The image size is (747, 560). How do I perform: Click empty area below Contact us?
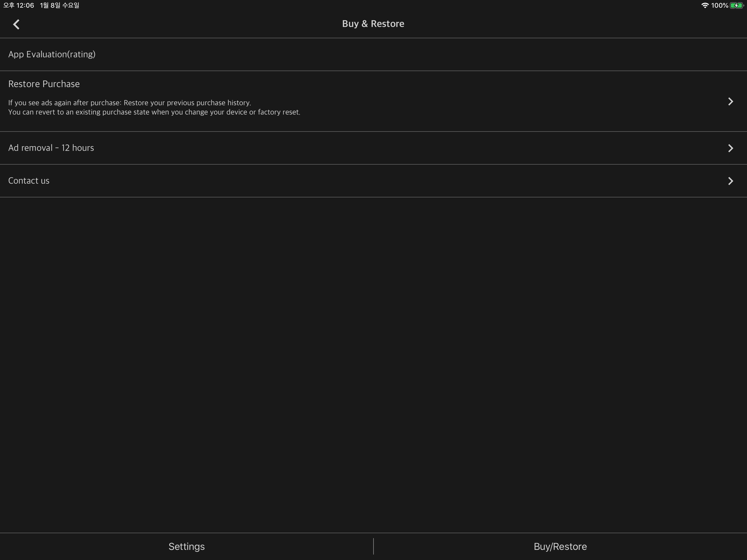(x=373, y=338)
